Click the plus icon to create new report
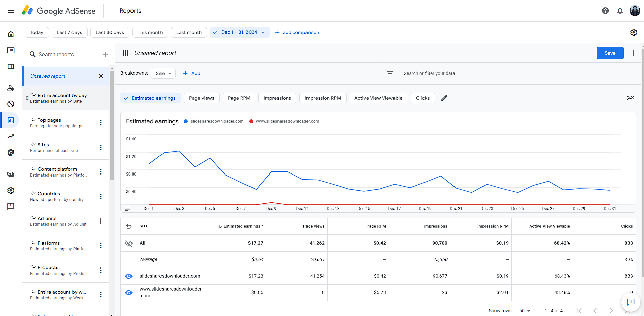Viewport: 644px width, 316px height. [105, 54]
